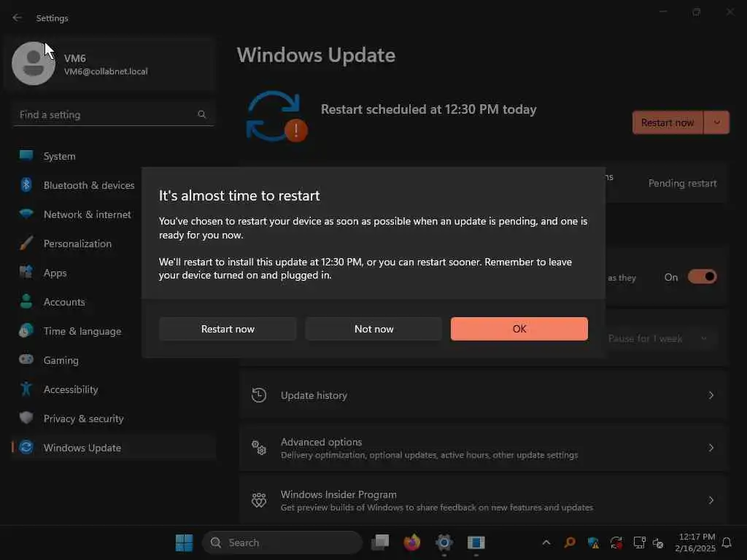Click Not now in the dialog
This screenshot has width=747, height=560.
pyautogui.click(x=373, y=329)
